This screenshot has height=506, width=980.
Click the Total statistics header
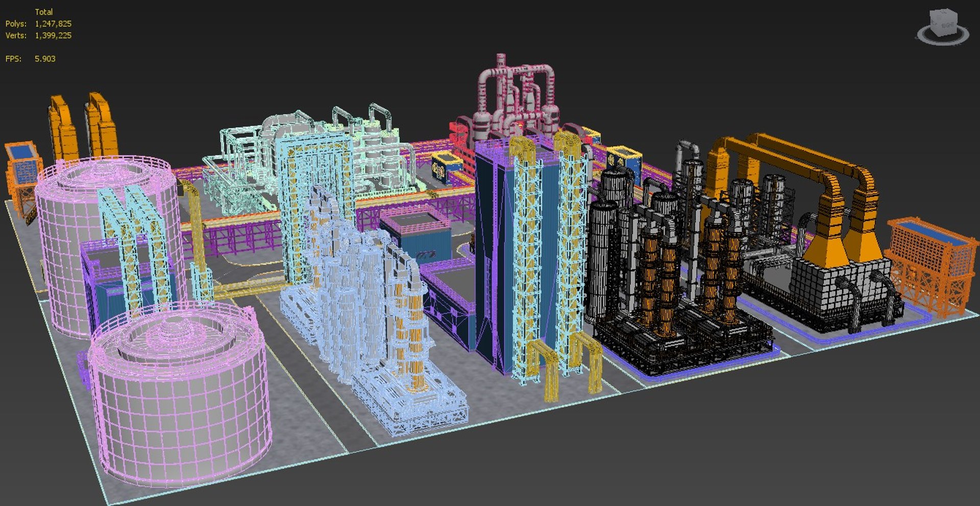coord(44,12)
